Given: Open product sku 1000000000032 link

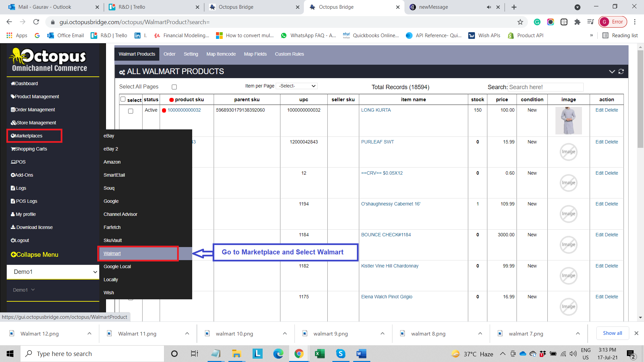Looking at the screenshot, I should (x=184, y=110).
